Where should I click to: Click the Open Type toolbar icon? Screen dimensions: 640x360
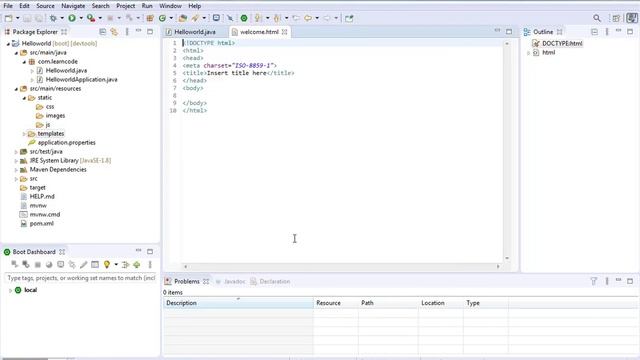pos(183,18)
